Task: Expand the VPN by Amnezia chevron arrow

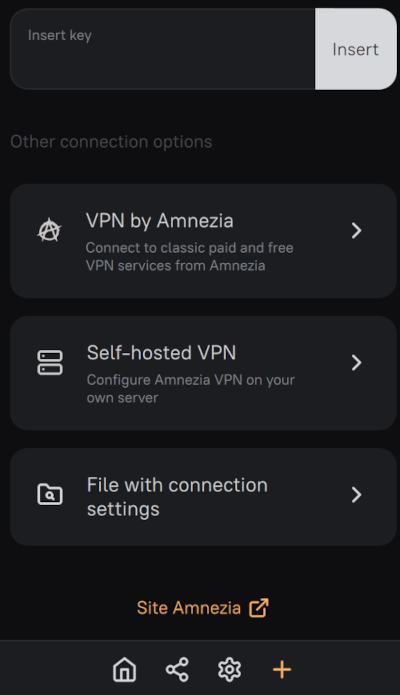Action: click(x=357, y=230)
